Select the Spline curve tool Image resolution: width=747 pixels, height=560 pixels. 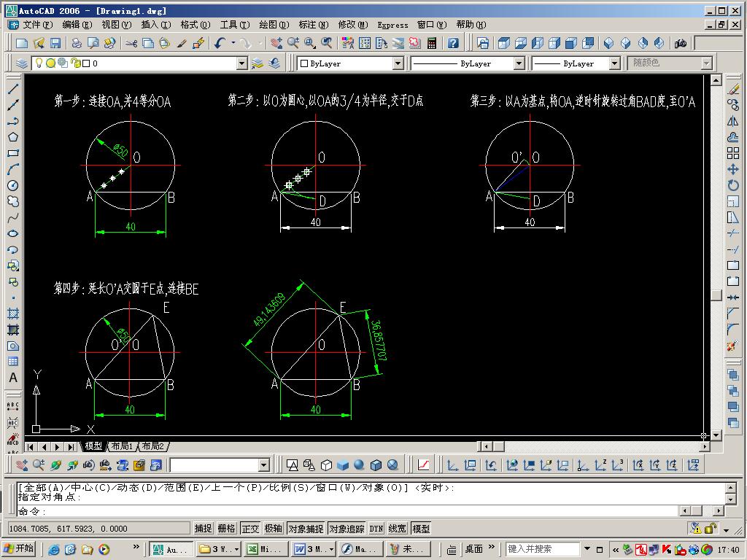coord(13,217)
